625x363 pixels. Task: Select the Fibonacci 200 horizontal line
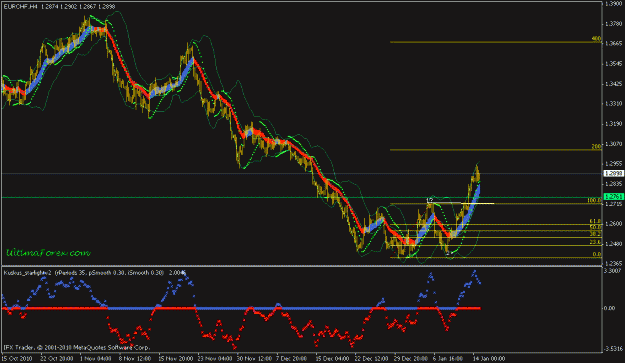point(495,150)
